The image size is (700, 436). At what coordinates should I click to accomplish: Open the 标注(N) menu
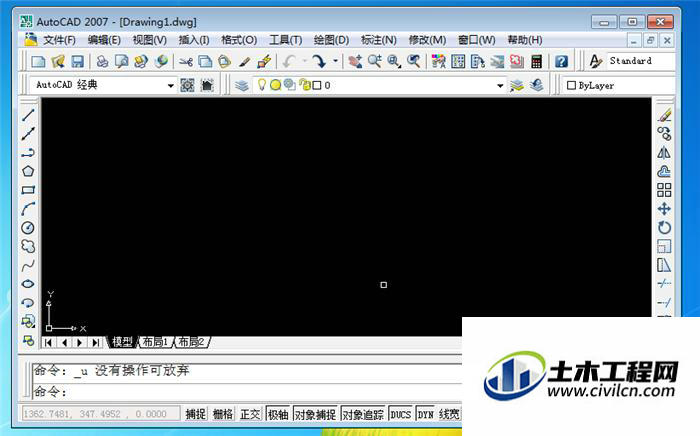[379, 40]
